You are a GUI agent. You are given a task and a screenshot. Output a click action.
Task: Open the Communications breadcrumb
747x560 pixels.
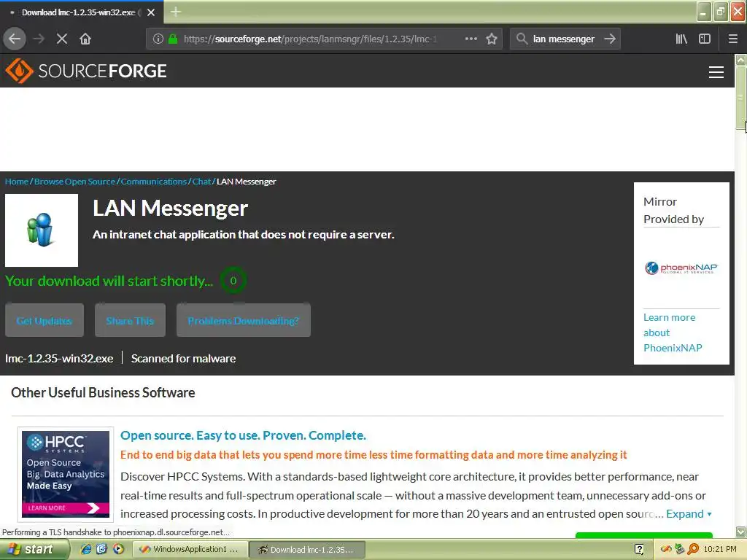154,182
